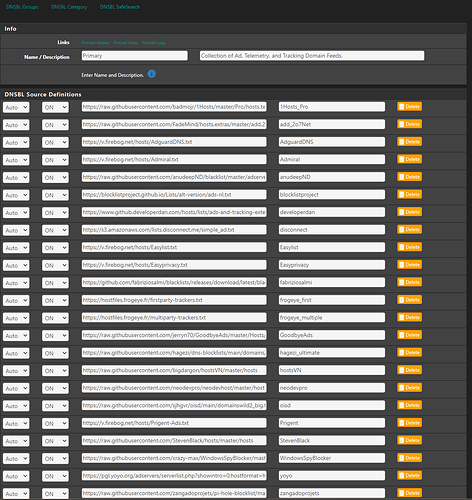
Task: Click the blue info icon beside Enter Name
Action: [x=152, y=74]
